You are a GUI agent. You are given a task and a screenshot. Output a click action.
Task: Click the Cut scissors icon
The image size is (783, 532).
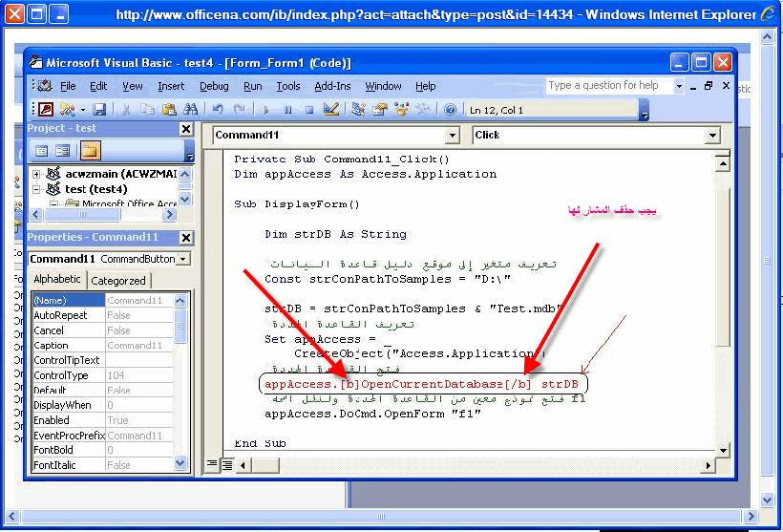coord(126,109)
